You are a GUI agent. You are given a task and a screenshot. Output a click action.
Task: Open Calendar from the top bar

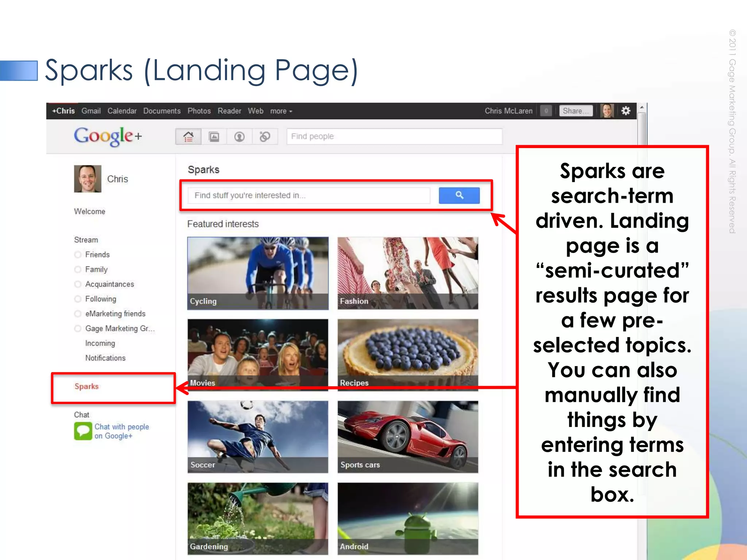[122, 111]
